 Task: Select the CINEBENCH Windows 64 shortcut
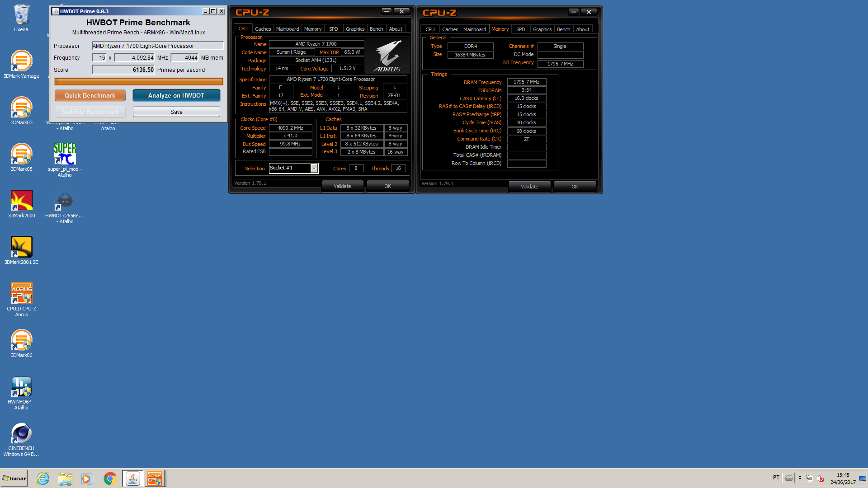click(x=21, y=440)
